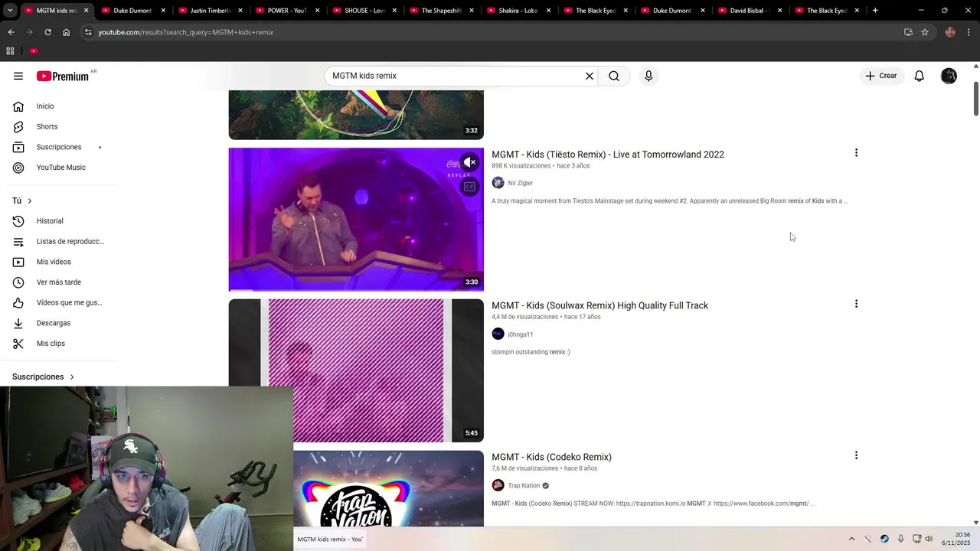
Task: Expand the Suscripciones section header
Action: coord(44,377)
